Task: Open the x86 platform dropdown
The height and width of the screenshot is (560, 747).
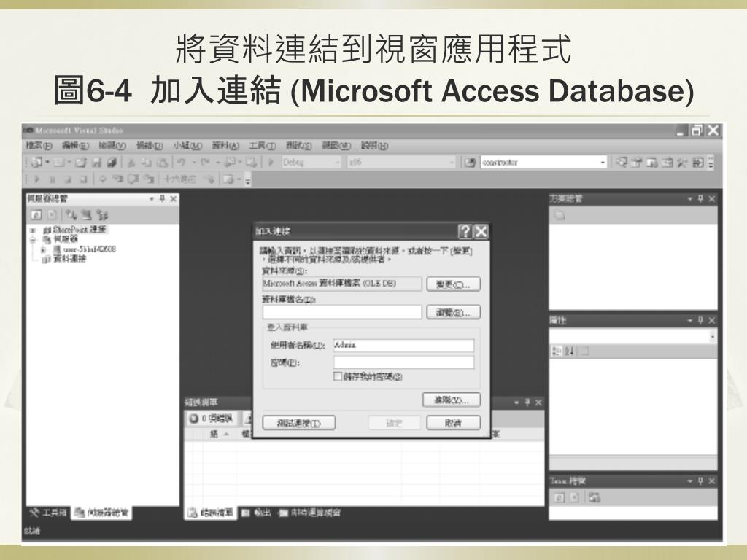Action: click(x=401, y=163)
